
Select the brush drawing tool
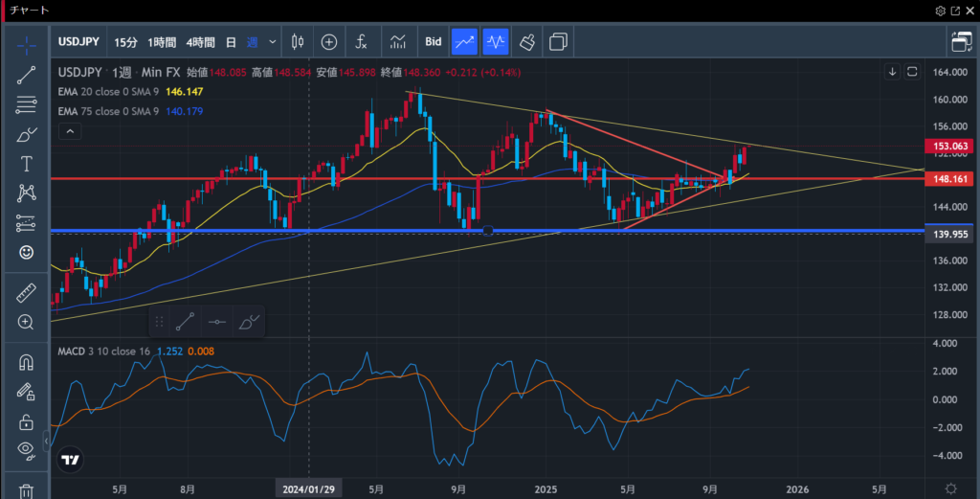(x=27, y=135)
